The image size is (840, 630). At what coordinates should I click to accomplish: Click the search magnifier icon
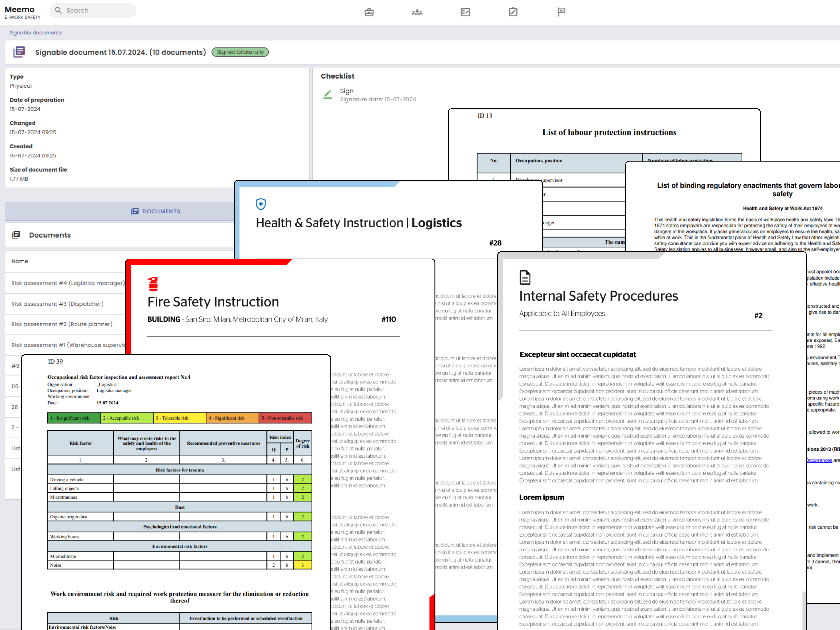click(58, 10)
